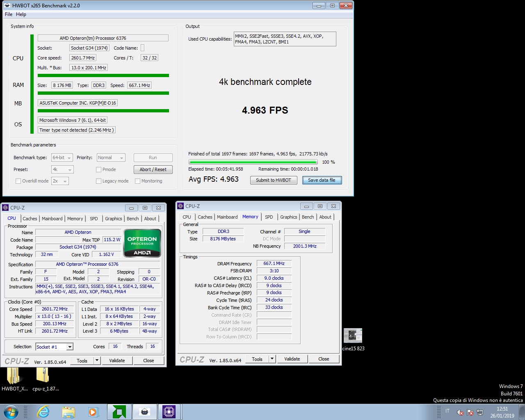Click Validate in left CPU-Z window
The height and width of the screenshot is (420, 525).
(x=117, y=361)
